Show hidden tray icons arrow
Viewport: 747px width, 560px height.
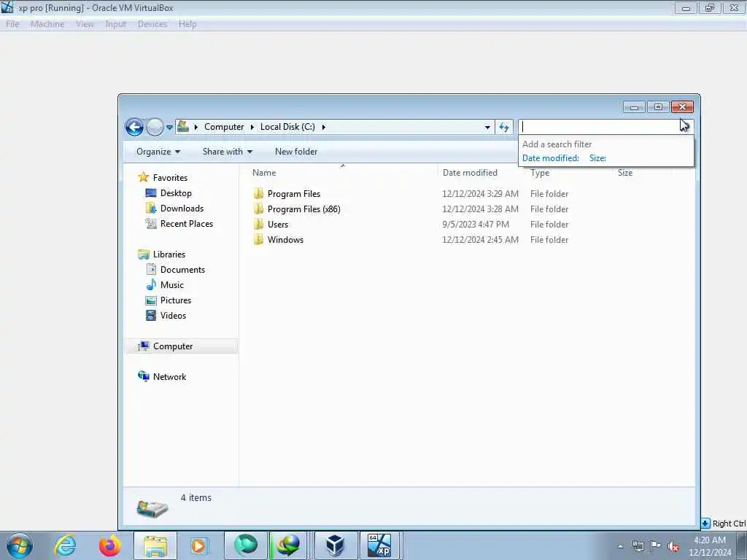620,546
